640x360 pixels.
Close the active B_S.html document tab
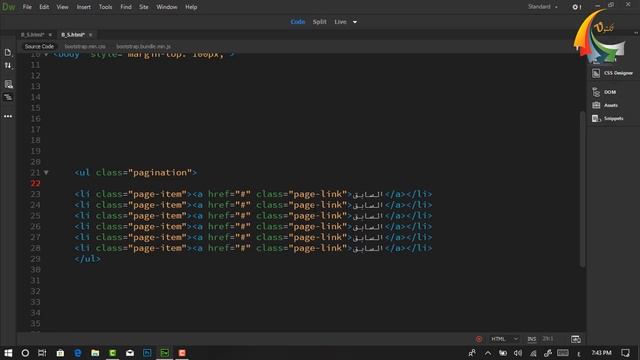pyautogui.click(x=90, y=35)
